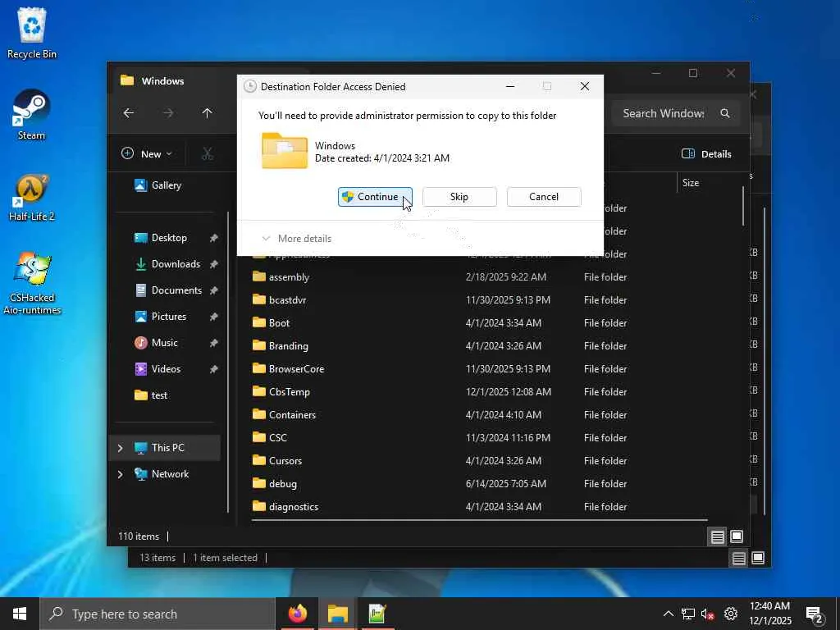Open Firefox from the taskbar
840x630 pixels.
(x=298, y=614)
